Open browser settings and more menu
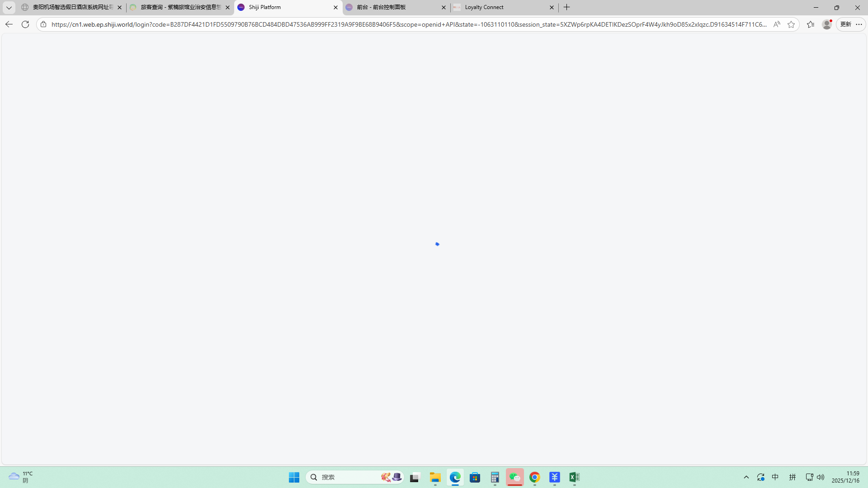The width and height of the screenshot is (868, 488). 859,24
